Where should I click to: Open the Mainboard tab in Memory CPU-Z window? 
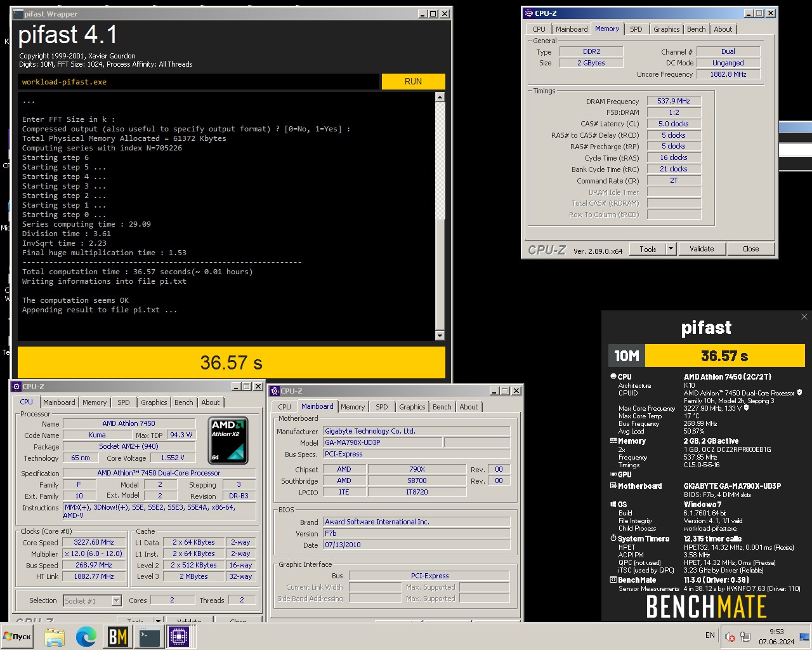(572, 29)
